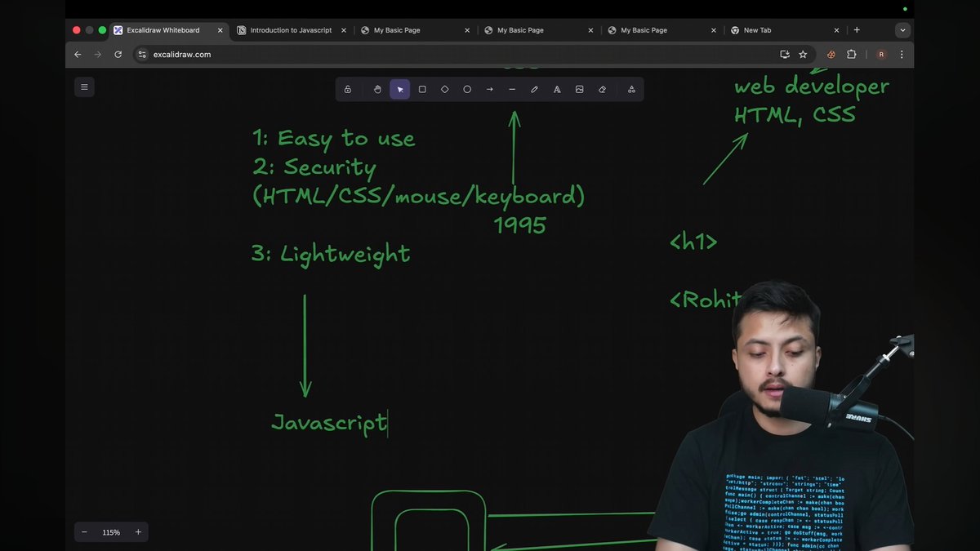This screenshot has height=551, width=980.
Task: Bookmark this page with the star icon
Action: (x=803, y=55)
